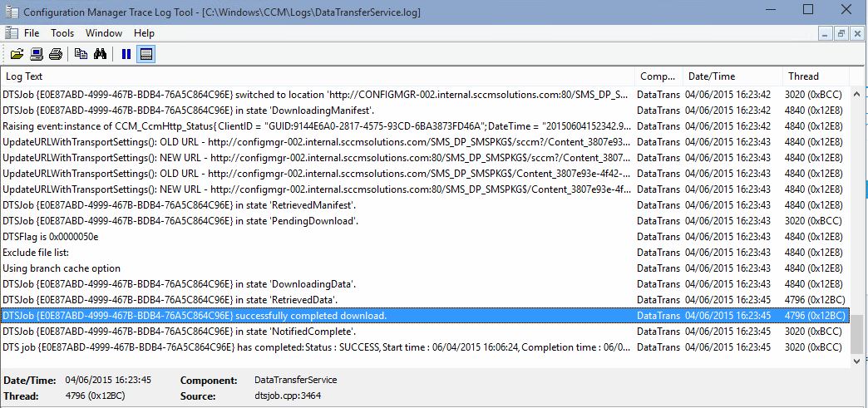Restore the inner log document window
Screen dimensions: 868x408
(x=841, y=33)
